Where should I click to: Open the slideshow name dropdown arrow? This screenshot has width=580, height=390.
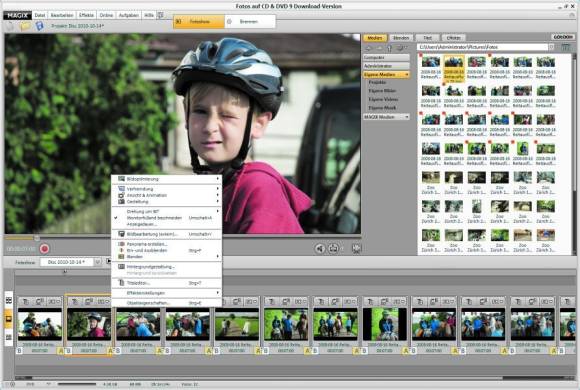98,262
